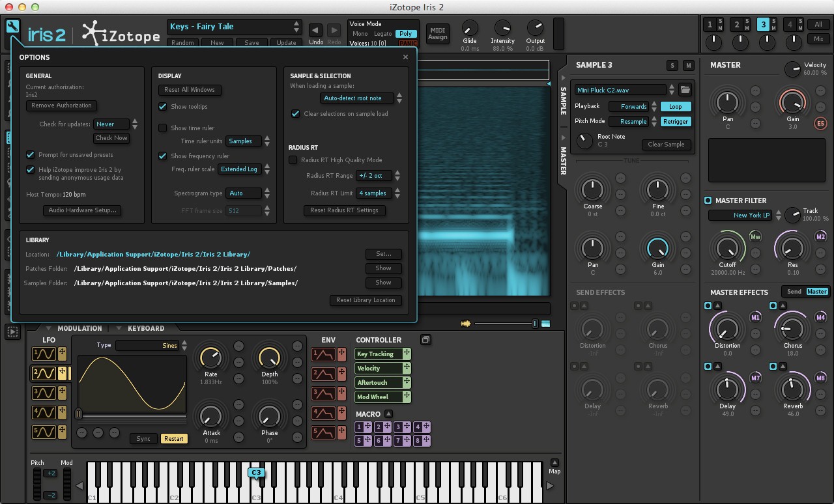The height and width of the screenshot is (504, 834).
Task: Click Reset Library Location button
Action: (366, 300)
